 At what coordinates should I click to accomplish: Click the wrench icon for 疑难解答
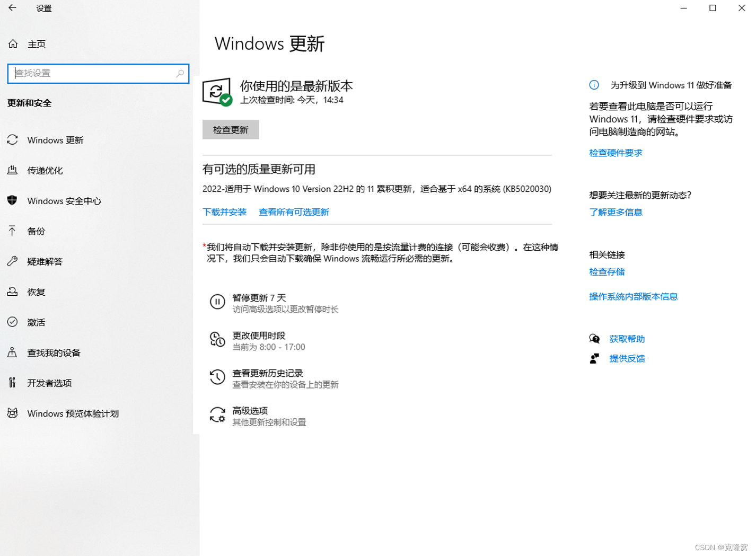tap(13, 261)
